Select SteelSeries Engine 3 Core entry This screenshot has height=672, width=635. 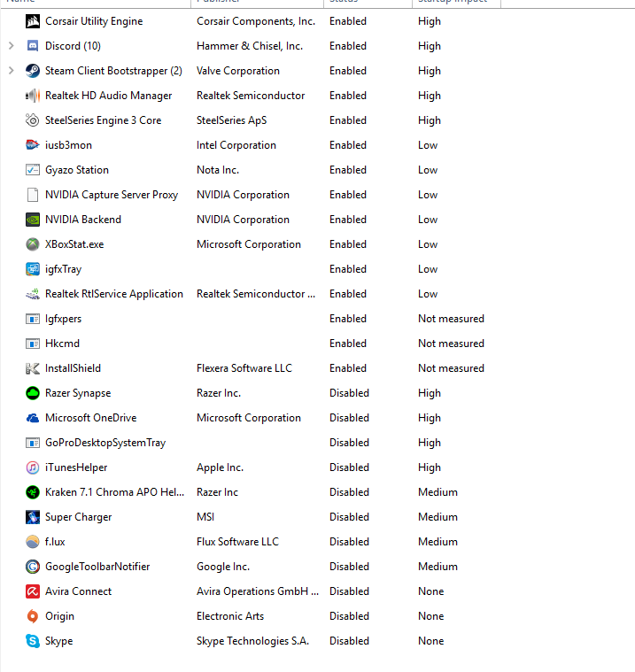(104, 120)
